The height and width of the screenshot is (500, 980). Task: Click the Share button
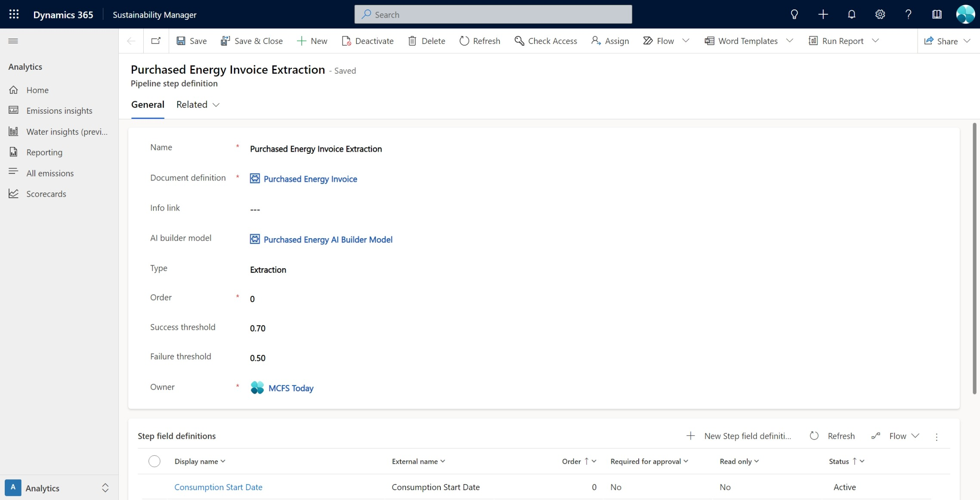tap(941, 41)
